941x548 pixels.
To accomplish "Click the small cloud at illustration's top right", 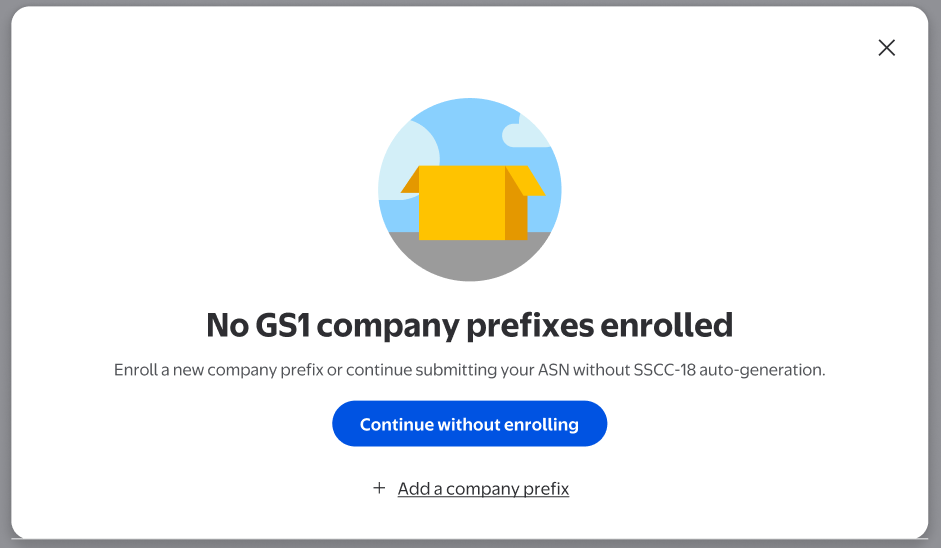I will pyautogui.click(x=526, y=134).
